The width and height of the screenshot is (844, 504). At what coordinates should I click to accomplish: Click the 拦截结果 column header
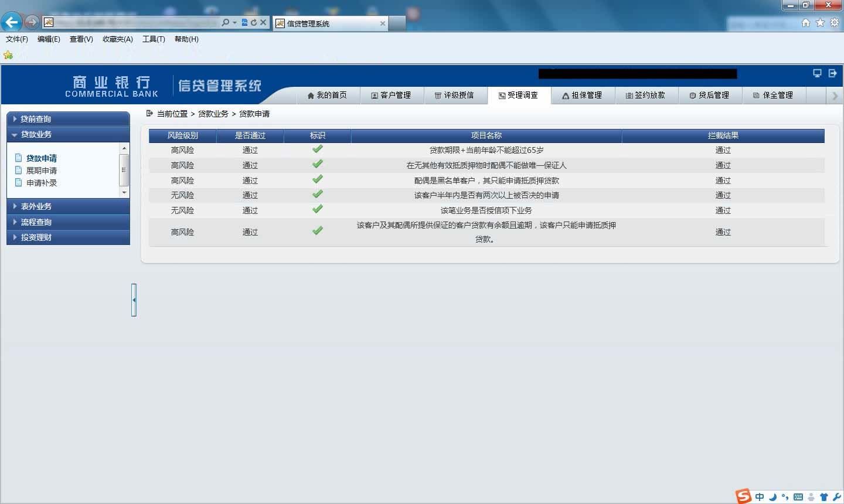[x=723, y=135]
